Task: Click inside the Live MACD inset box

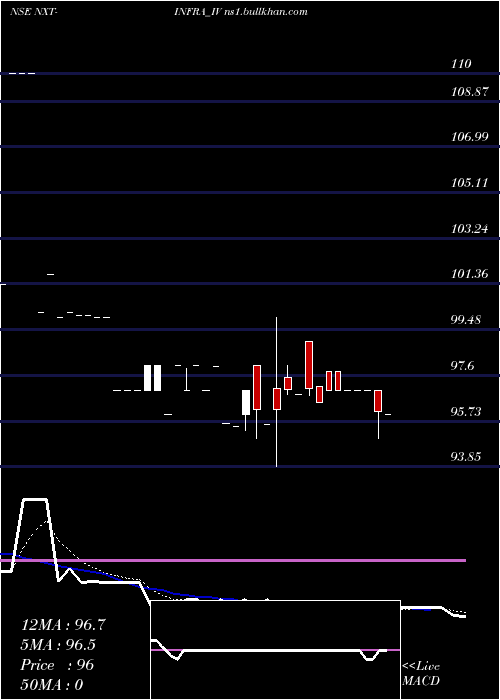Action: click(x=275, y=650)
